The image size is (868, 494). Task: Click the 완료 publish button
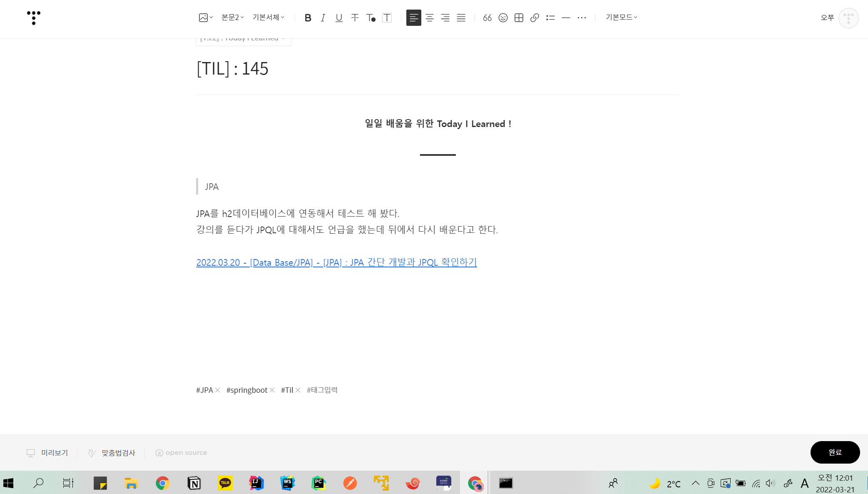tap(835, 452)
